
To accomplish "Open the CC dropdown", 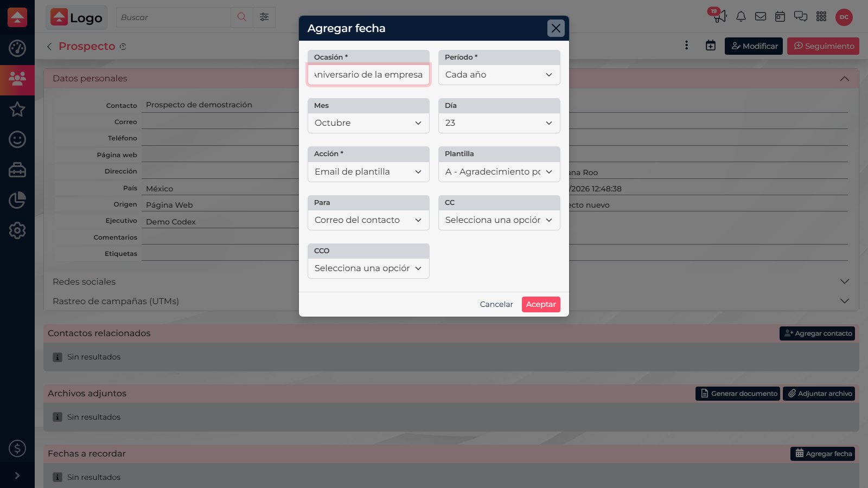I will coord(499,220).
